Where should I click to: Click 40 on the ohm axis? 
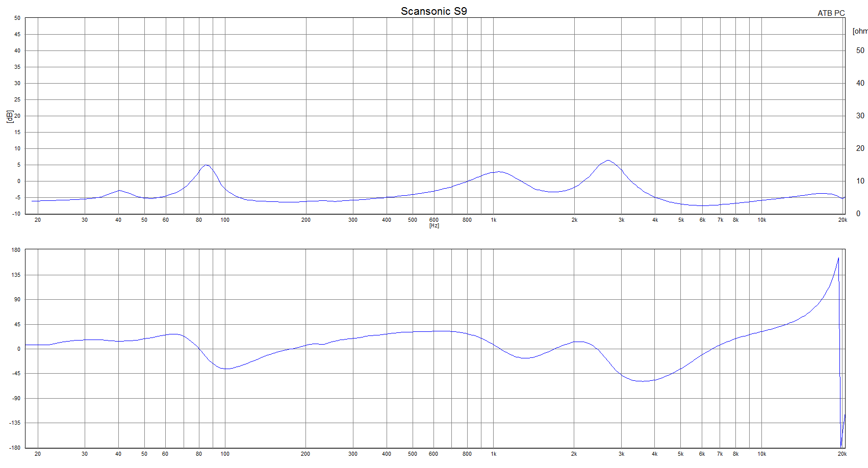tap(860, 83)
